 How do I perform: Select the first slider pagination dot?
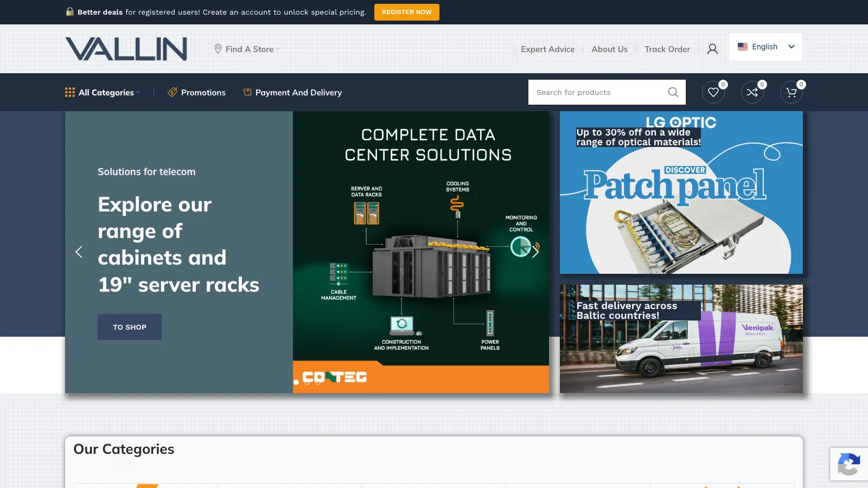(x=296, y=382)
